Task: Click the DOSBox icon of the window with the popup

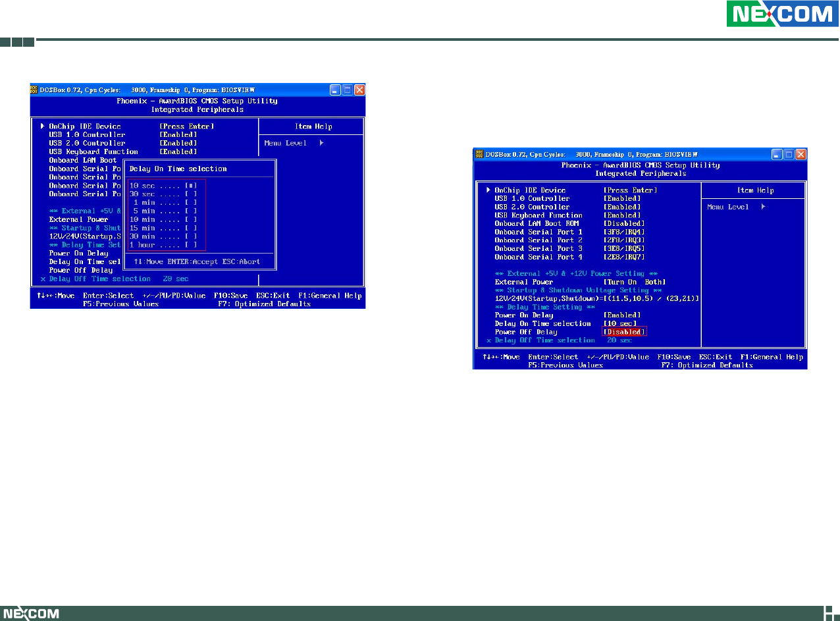Action: click(x=35, y=90)
